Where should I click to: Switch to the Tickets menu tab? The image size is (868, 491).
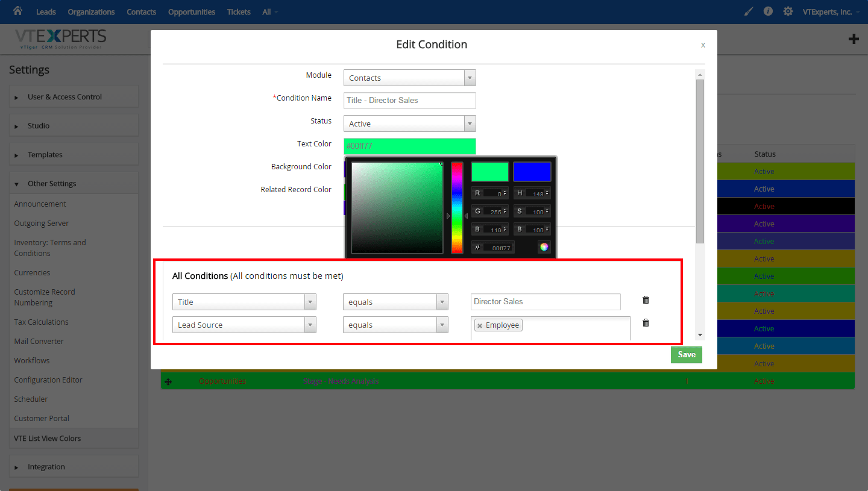click(x=239, y=11)
